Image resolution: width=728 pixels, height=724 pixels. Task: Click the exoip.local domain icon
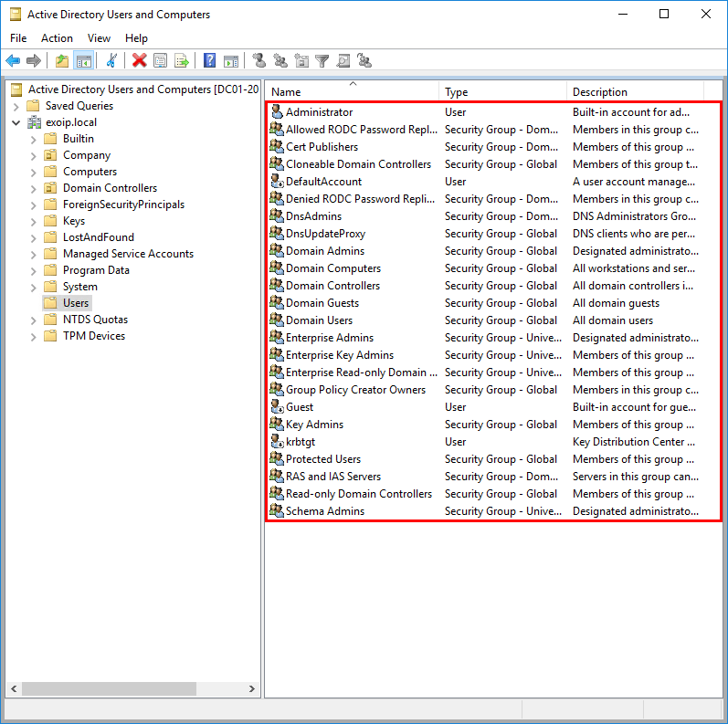[x=34, y=122]
